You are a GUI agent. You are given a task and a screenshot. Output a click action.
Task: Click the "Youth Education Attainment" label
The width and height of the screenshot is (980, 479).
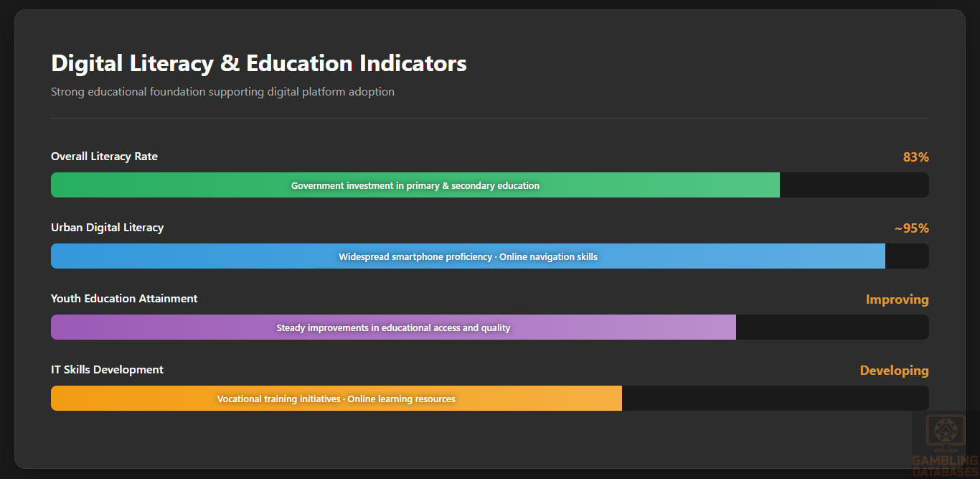(124, 299)
